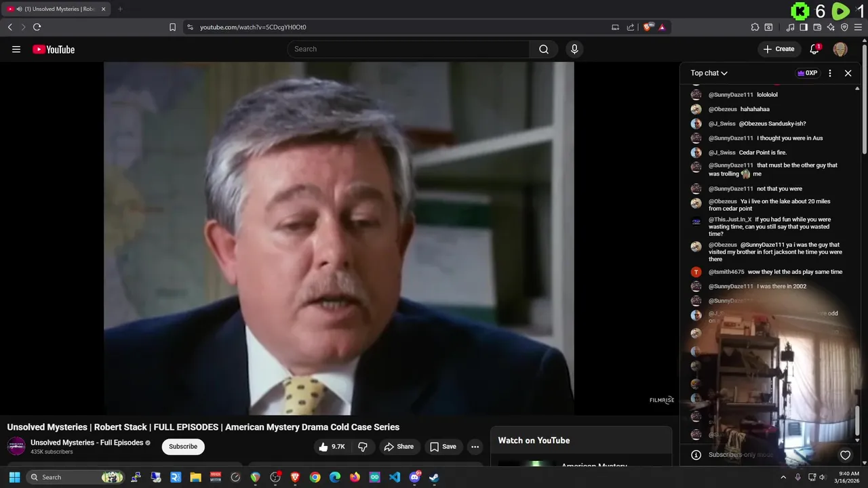
Task: Open Brave Rewards triangle icon
Action: point(662,27)
